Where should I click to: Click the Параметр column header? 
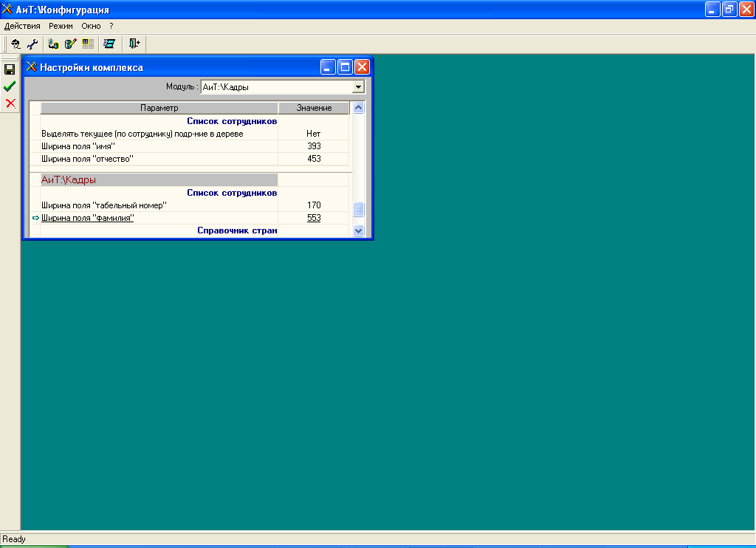(159, 108)
